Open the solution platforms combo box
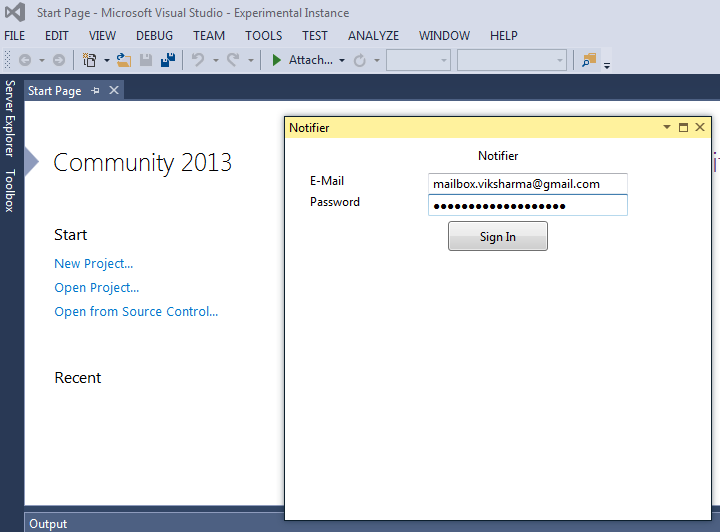 [512, 60]
